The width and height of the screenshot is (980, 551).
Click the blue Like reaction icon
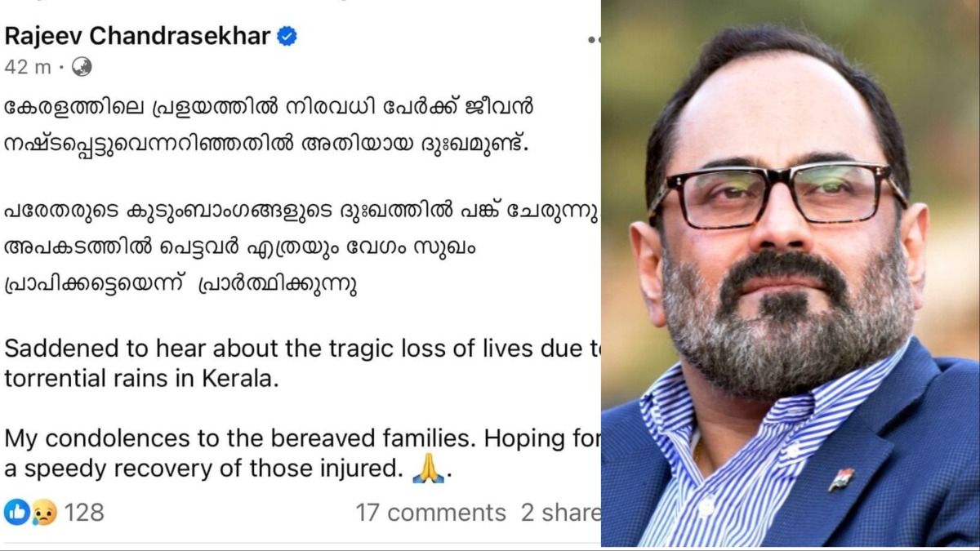coord(16,512)
